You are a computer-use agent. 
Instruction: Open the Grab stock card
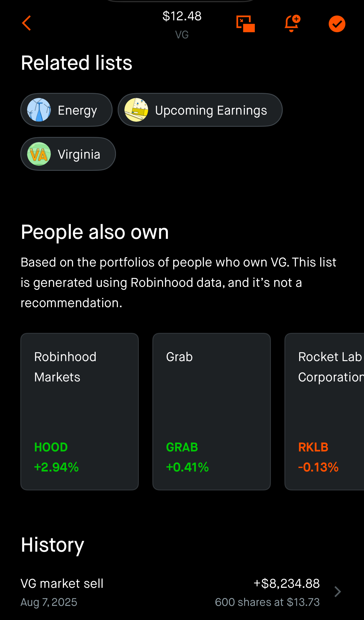[x=212, y=412]
